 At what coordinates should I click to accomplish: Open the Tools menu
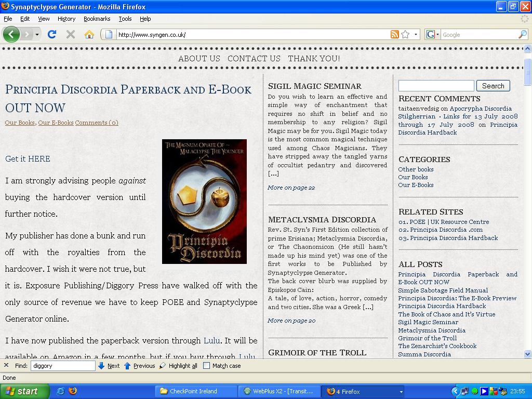(x=125, y=19)
